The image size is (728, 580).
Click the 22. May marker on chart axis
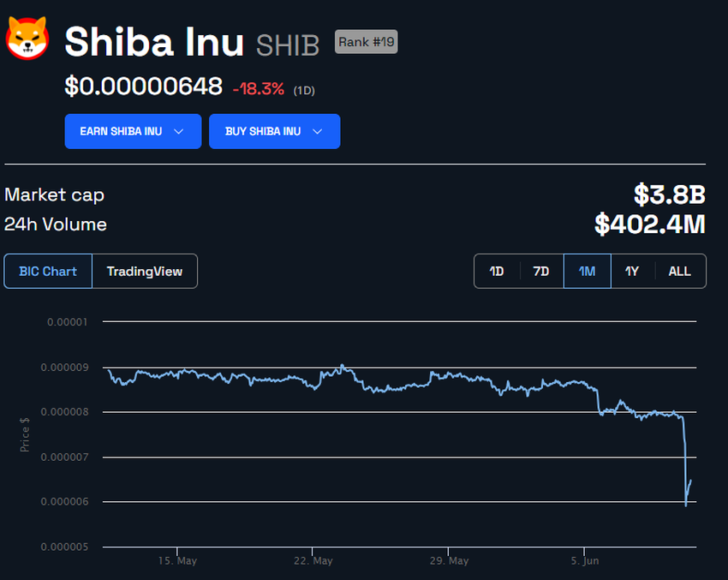coord(313,560)
